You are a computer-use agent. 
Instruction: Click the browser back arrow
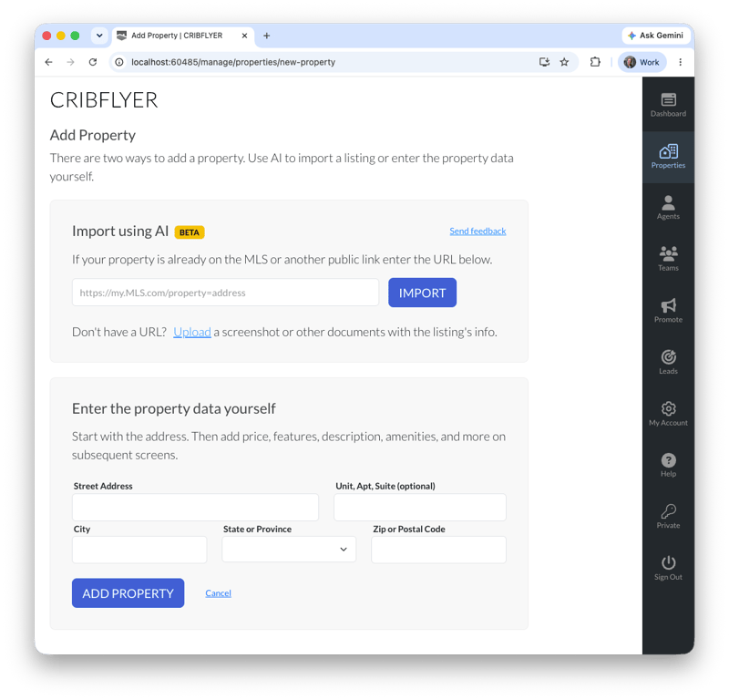pos(49,62)
